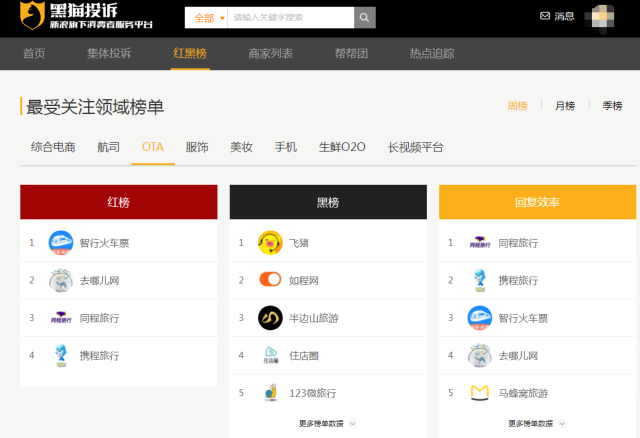This screenshot has width=640, height=438.
Task: Click the 半边山旅游 black round logo
Action: (x=270, y=318)
